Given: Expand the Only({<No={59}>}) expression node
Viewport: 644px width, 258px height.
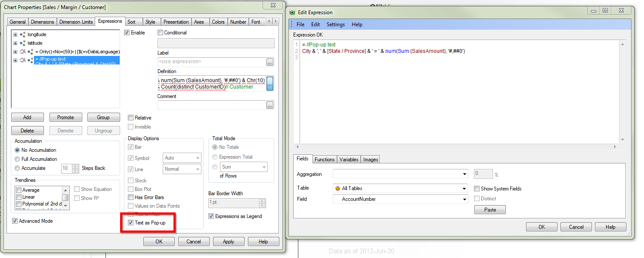Looking at the screenshot, I should 15,52.
